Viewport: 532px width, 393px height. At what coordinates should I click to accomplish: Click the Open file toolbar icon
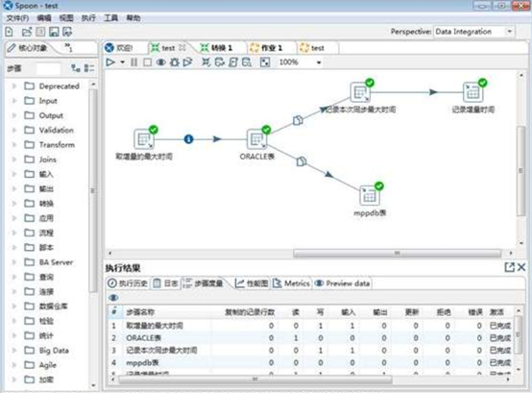[27, 32]
